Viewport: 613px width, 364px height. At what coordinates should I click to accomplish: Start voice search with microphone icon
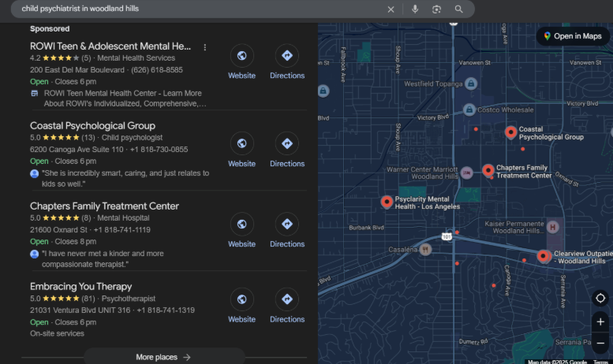coord(415,9)
